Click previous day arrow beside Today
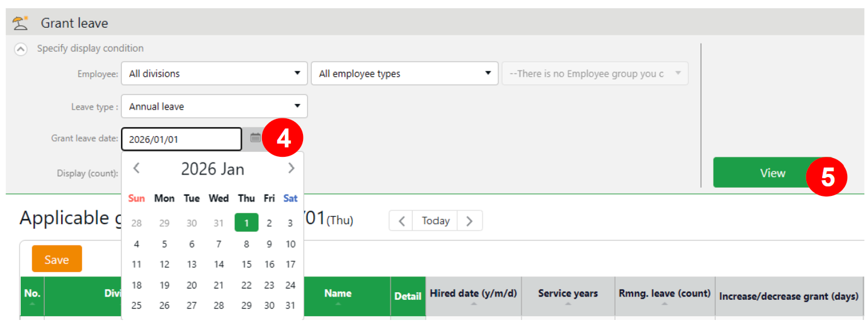Image resolution: width=868 pixels, height=330 pixels. [x=401, y=221]
